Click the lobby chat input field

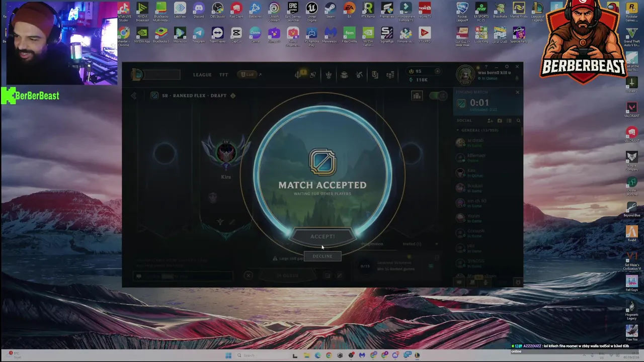184,276
